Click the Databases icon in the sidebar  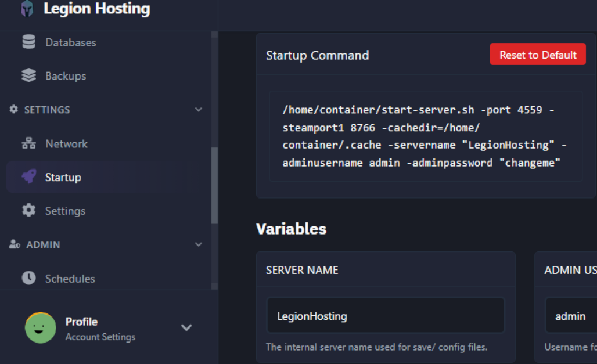[x=29, y=42]
